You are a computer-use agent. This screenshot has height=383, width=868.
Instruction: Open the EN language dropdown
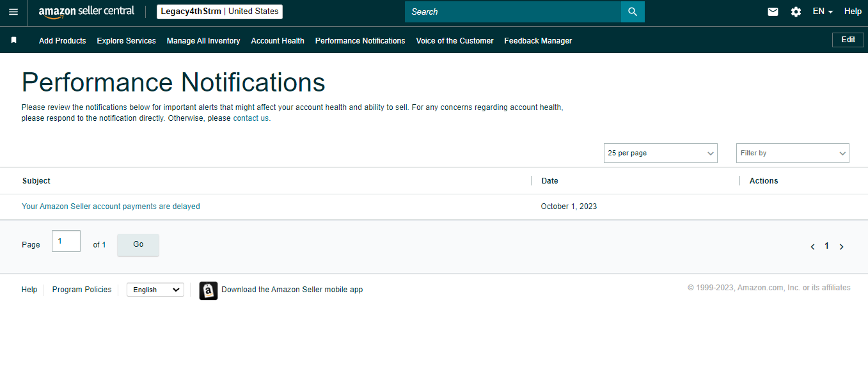pyautogui.click(x=823, y=12)
